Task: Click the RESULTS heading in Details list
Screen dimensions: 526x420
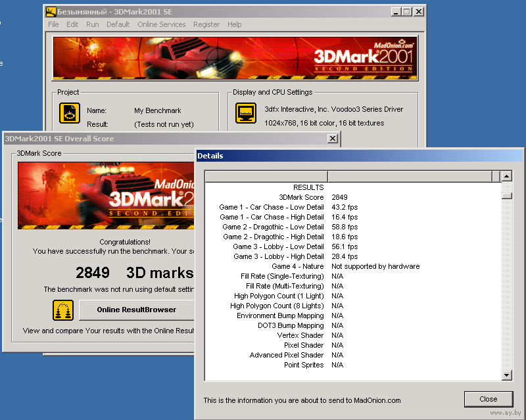Action: click(x=308, y=187)
